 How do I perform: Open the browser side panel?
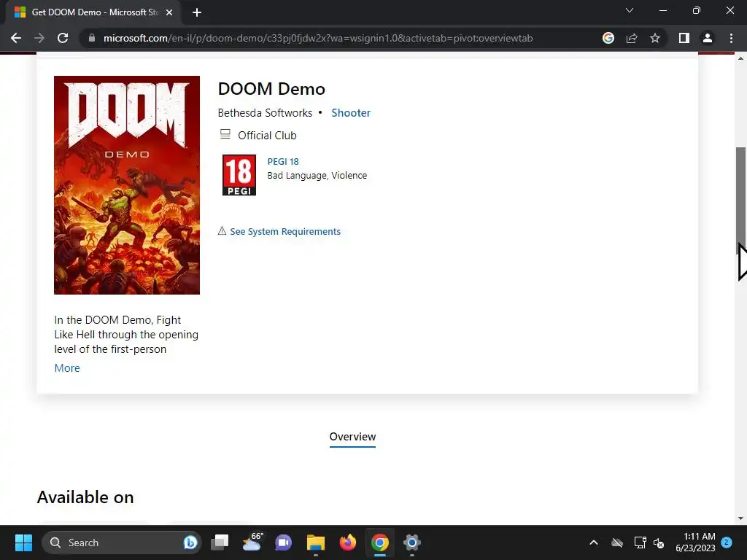coord(684,38)
